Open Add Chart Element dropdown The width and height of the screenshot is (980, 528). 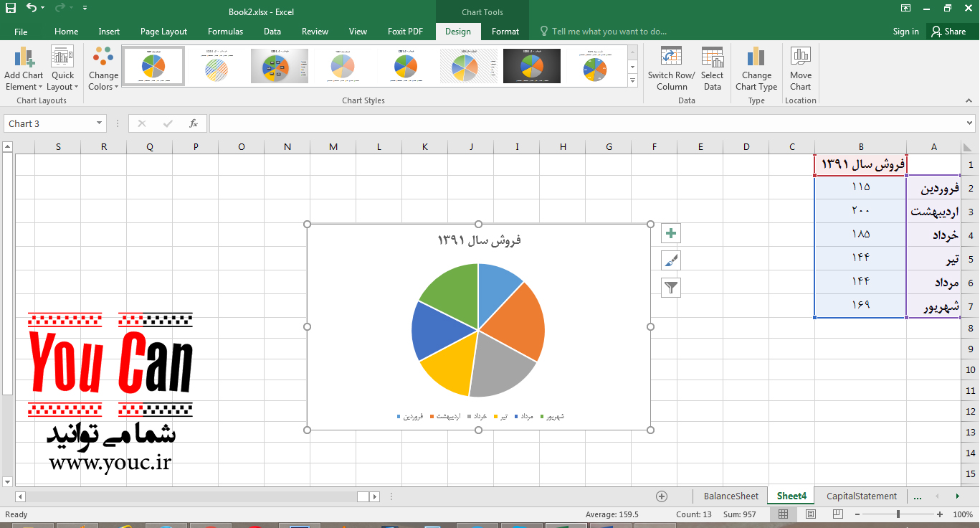pyautogui.click(x=24, y=70)
